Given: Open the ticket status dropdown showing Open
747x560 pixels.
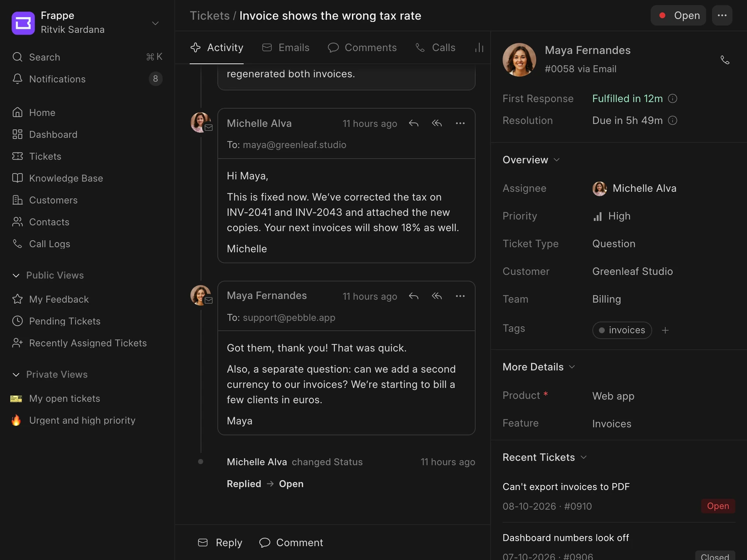Looking at the screenshot, I should tap(678, 16).
